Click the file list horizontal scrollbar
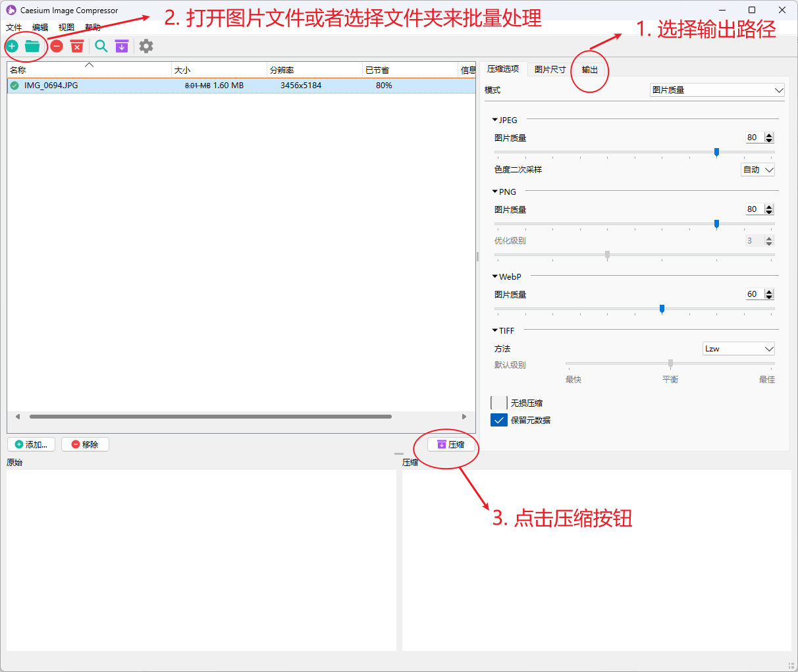 coord(211,417)
